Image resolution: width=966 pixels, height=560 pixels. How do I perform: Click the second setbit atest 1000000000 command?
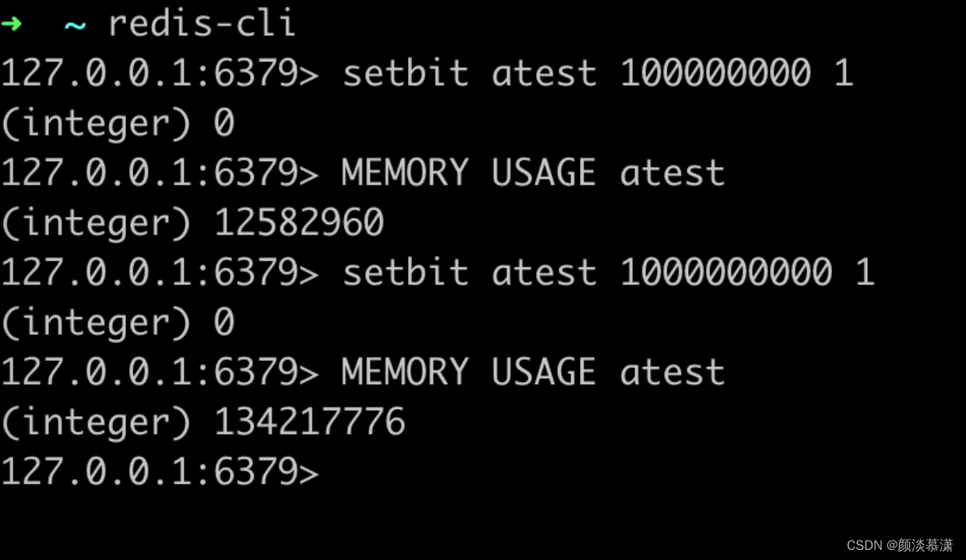609,272
